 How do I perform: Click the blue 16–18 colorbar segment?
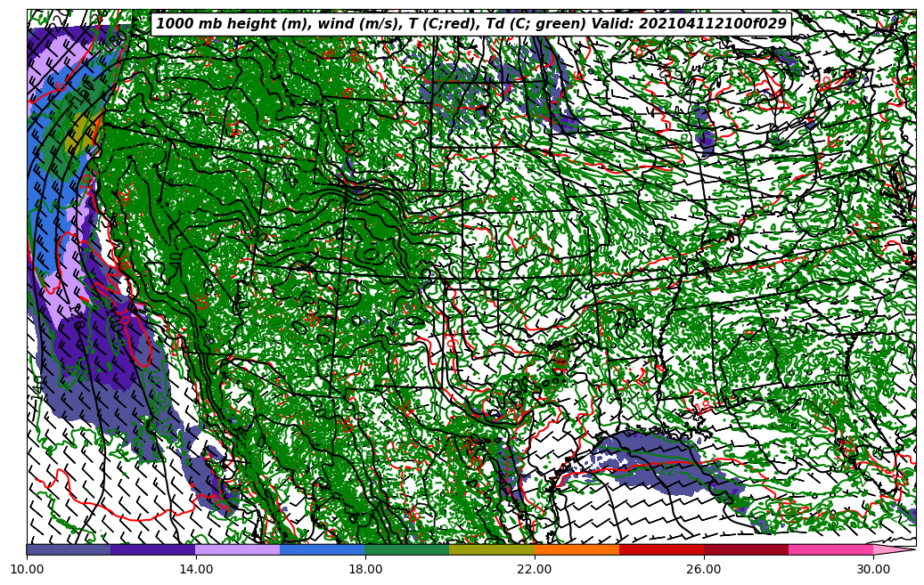click(323, 549)
